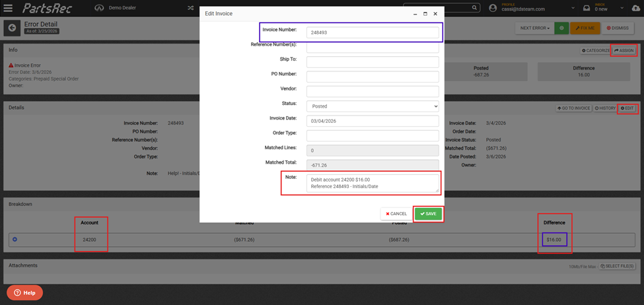Click the shuffle switch-dealer icon
The image size is (644, 305).
(191, 8)
